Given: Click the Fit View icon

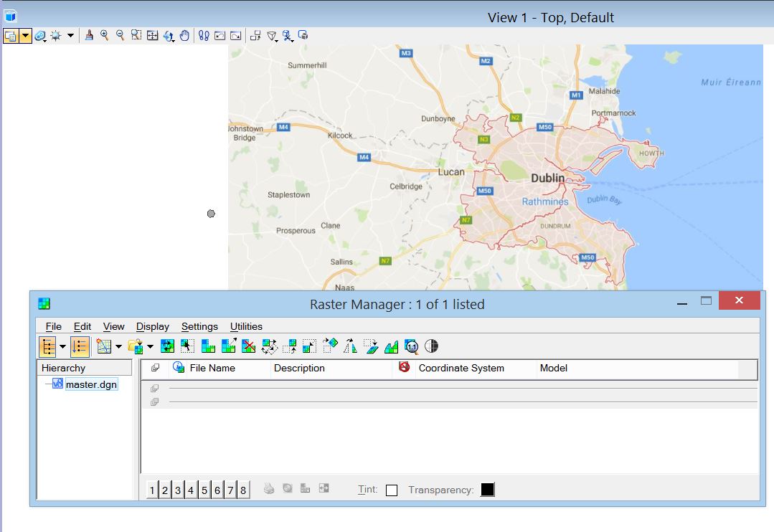Looking at the screenshot, I should point(153,35).
